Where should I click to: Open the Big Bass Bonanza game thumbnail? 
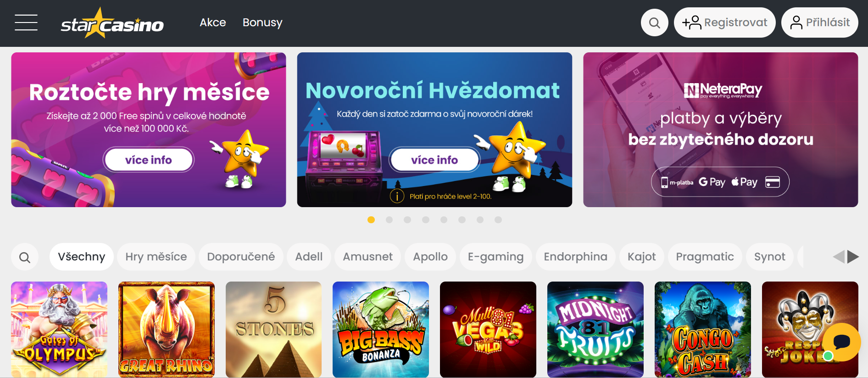[381, 329]
